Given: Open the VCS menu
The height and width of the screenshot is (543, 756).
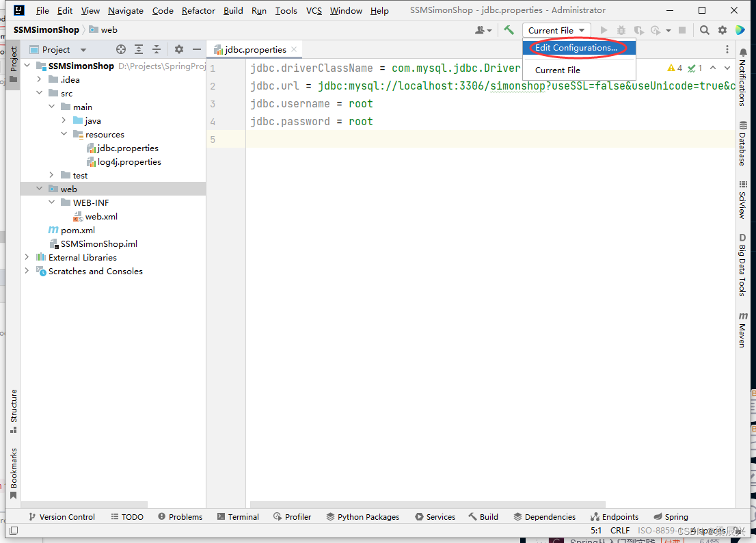Looking at the screenshot, I should click(x=314, y=11).
